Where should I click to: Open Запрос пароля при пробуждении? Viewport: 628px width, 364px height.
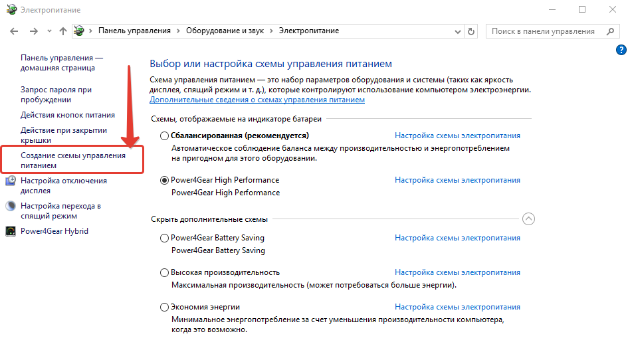pyautogui.click(x=56, y=95)
